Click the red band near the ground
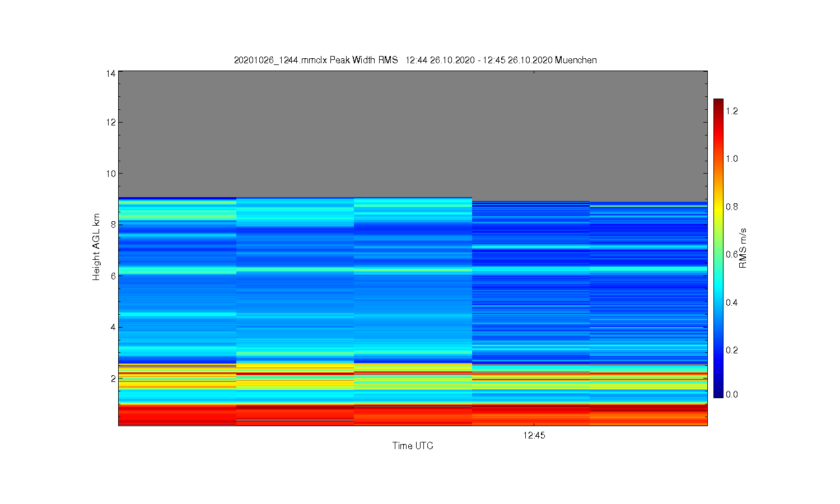The image size is (840, 504). (x=413, y=415)
